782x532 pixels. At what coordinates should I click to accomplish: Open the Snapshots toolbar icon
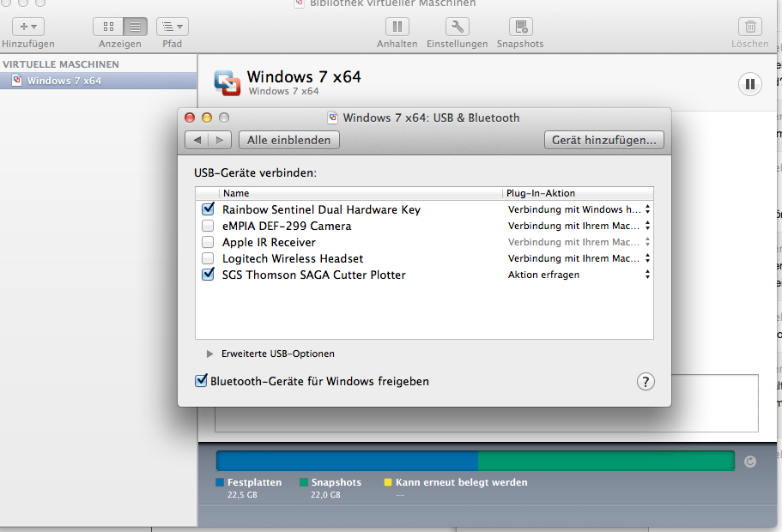pos(521,27)
